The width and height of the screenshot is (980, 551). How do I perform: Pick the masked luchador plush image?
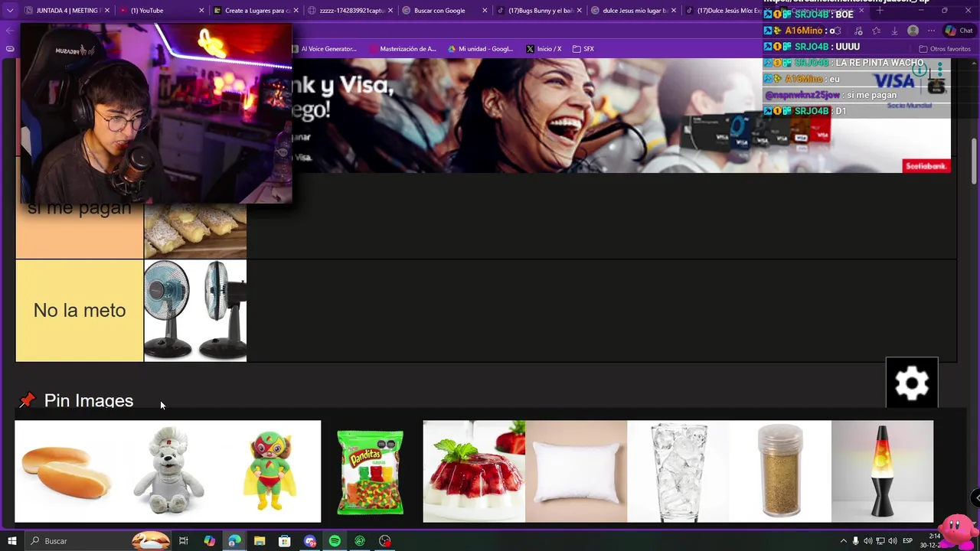click(x=269, y=471)
